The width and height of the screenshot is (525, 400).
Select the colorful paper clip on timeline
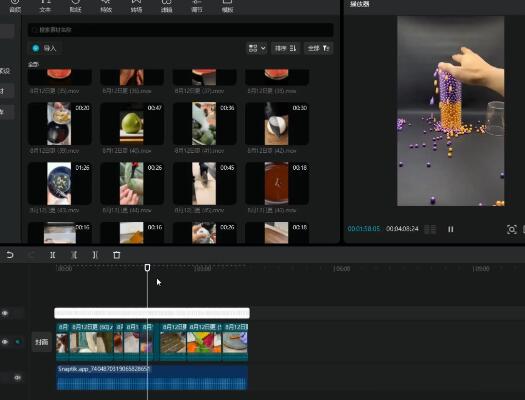[204, 342]
